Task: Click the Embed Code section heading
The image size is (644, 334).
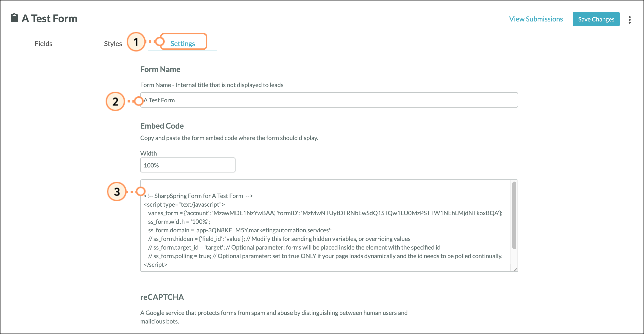Action: click(x=162, y=126)
